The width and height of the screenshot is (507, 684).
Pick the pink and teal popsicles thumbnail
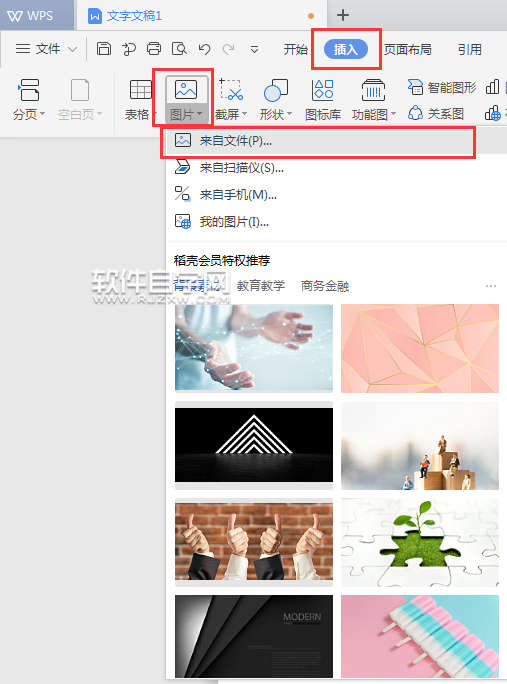(420, 636)
